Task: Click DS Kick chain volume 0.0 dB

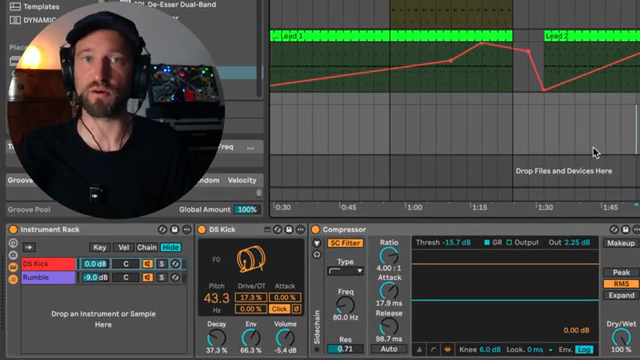Action: pyautogui.click(x=95, y=264)
